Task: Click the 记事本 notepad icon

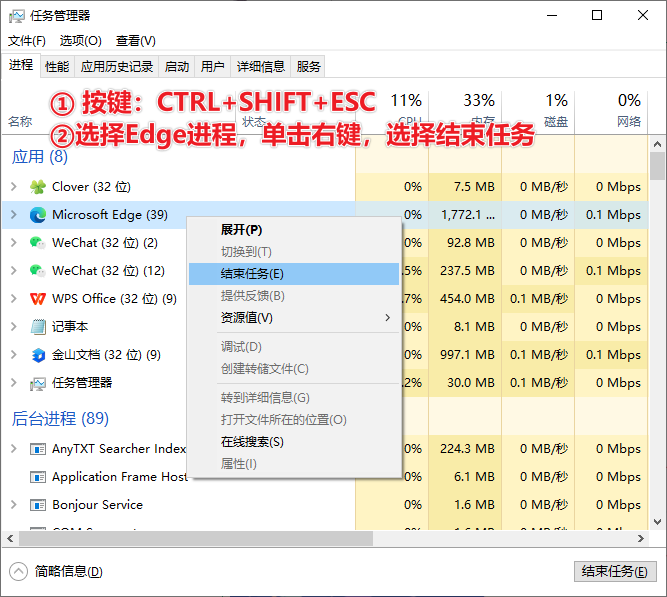Action: [x=38, y=327]
